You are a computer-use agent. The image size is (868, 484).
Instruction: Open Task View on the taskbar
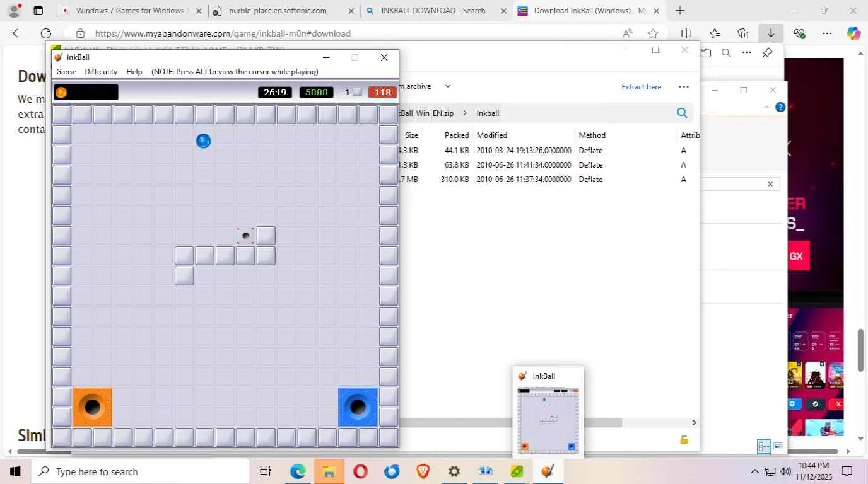266,471
